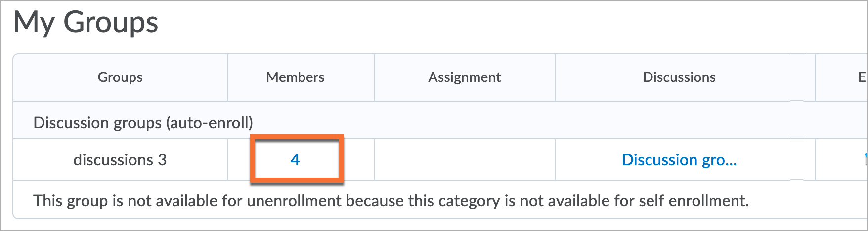Open the members count link showing 4
868x231 pixels.
click(x=295, y=160)
